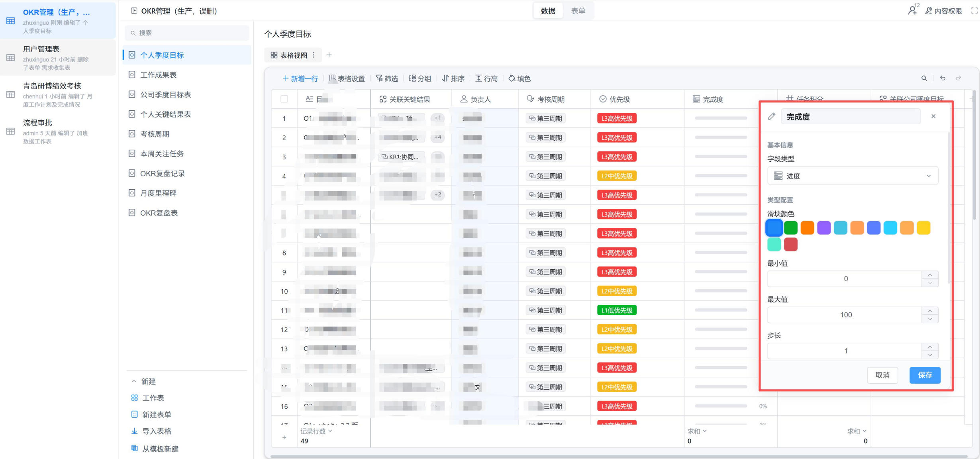980x459 pixels.
Task: Open 筛选 filter in the toolbar
Action: tap(387, 78)
